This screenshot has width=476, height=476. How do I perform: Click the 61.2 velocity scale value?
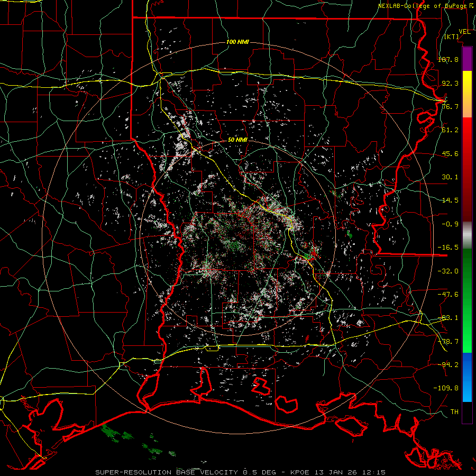coord(450,130)
